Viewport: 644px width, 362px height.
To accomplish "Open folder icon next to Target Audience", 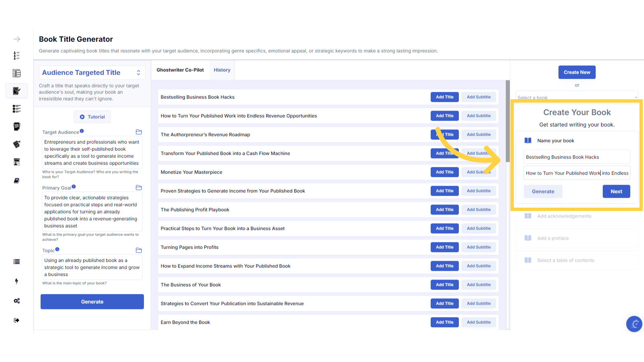I will 139,132.
